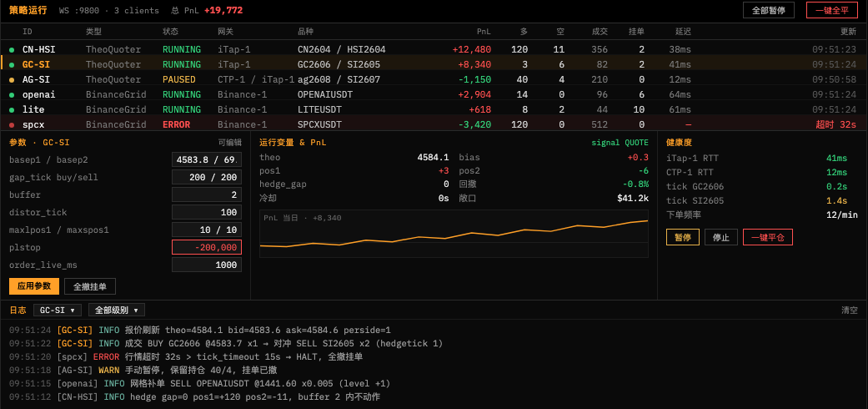
Task: Click the 09:51:12 CN-HSI hedge gap log line
Action: point(194,396)
